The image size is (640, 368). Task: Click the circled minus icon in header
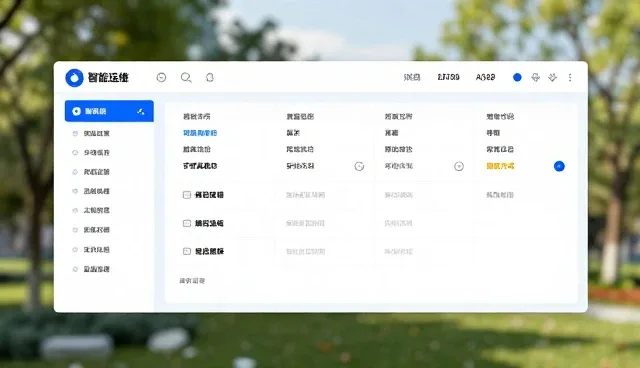(161, 78)
